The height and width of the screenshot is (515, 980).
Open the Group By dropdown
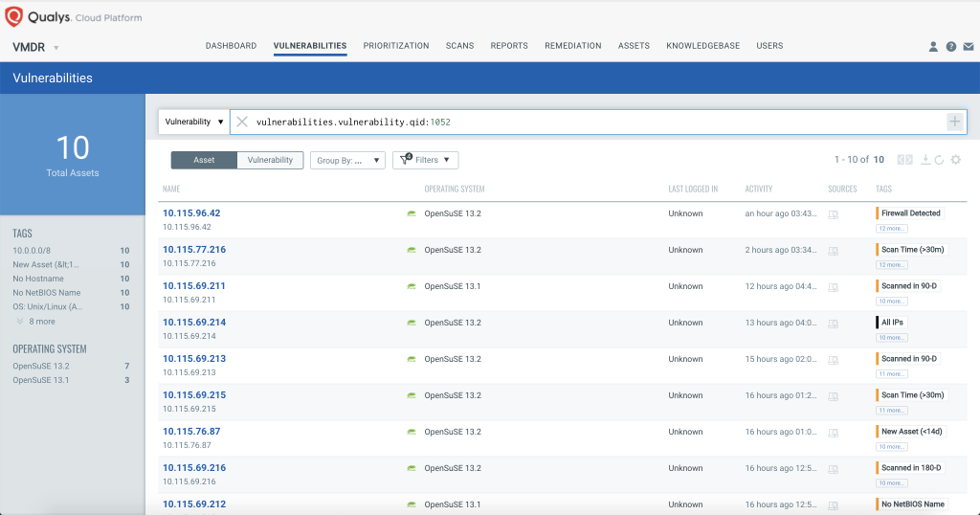[x=349, y=161]
